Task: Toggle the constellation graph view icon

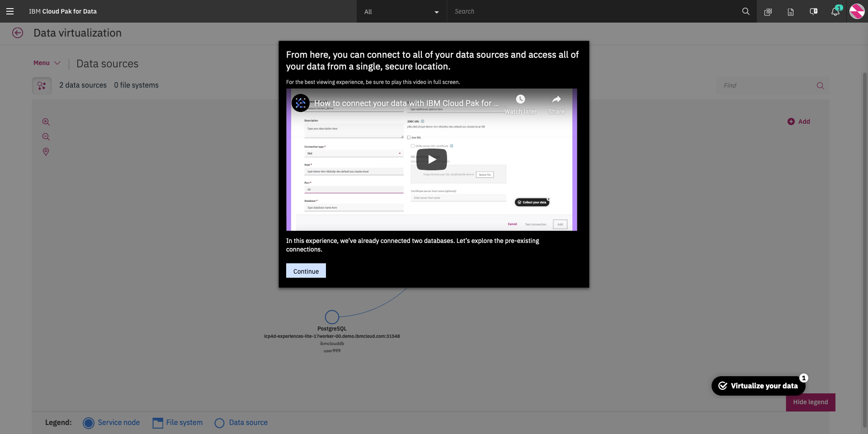Action: pyautogui.click(x=42, y=85)
